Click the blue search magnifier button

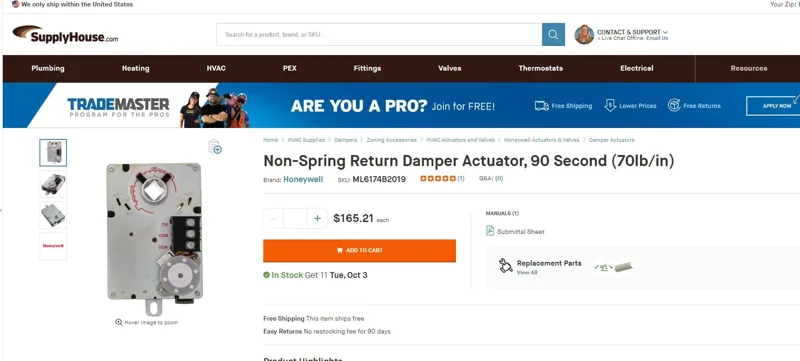(553, 35)
